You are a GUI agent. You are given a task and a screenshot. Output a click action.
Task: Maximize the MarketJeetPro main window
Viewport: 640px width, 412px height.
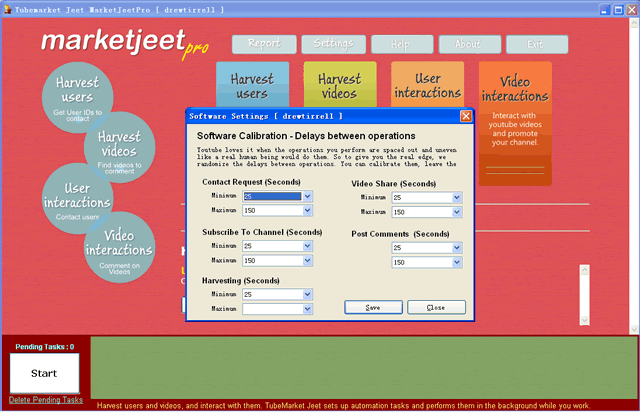(x=618, y=10)
